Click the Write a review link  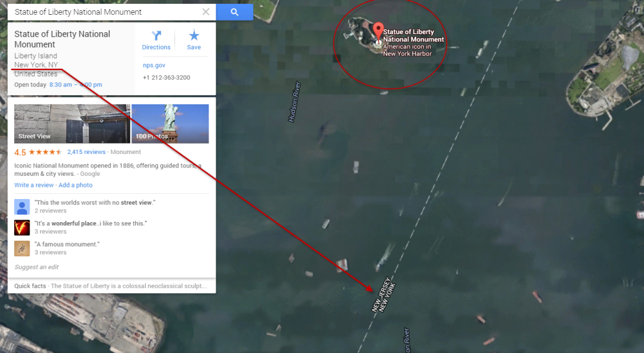pos(34,185)
